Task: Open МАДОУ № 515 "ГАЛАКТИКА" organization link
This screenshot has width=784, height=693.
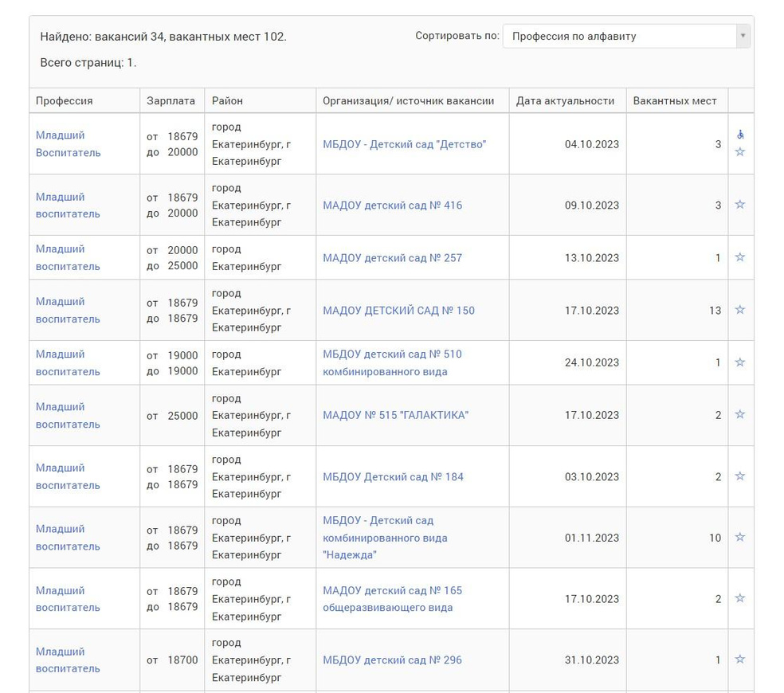Action: tap(395, 415)
